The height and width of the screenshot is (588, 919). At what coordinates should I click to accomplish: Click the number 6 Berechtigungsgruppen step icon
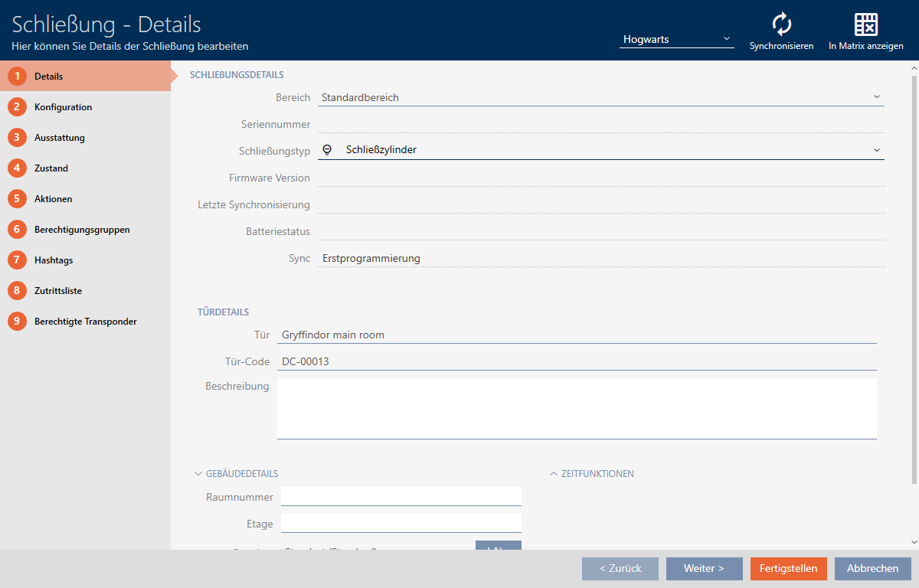[17, 230]
